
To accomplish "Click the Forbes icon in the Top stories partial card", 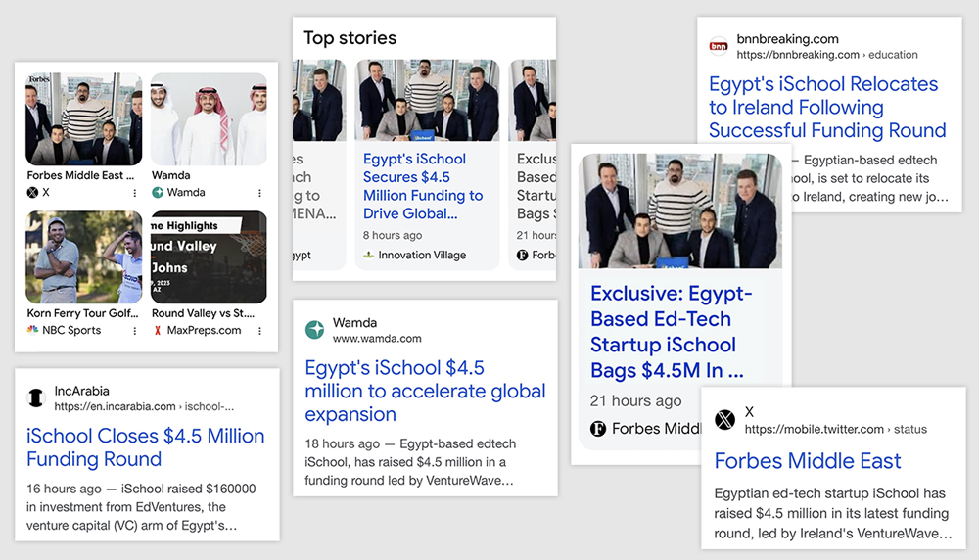I will pos(523,255).
